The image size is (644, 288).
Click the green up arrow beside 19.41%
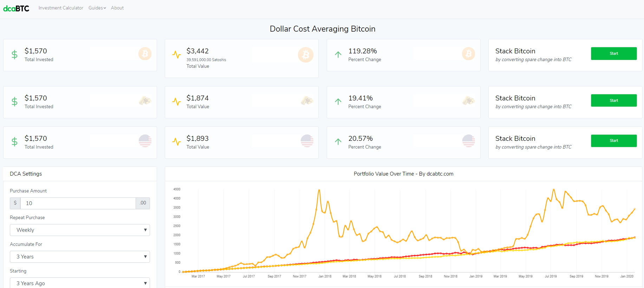tap(338, 102)
